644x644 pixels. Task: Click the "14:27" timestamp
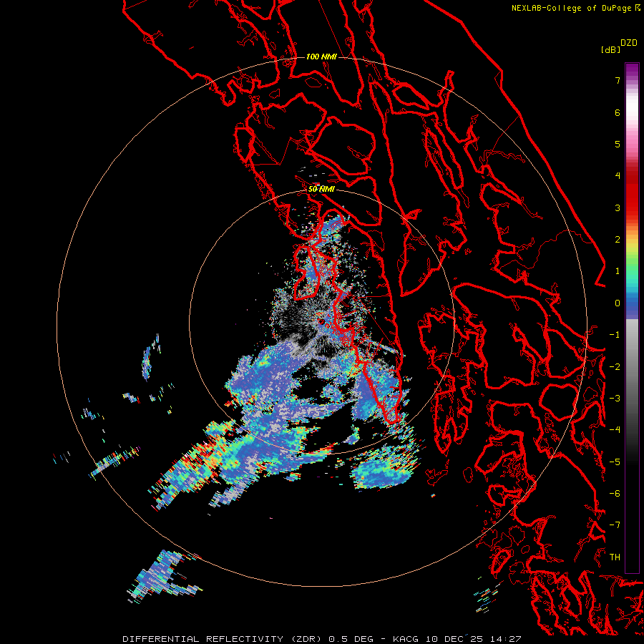point(507,639)
